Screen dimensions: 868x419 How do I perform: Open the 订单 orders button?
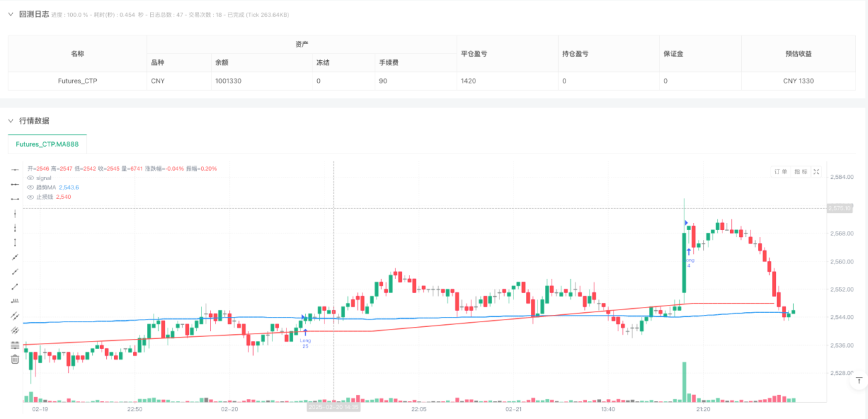[781, 172]
